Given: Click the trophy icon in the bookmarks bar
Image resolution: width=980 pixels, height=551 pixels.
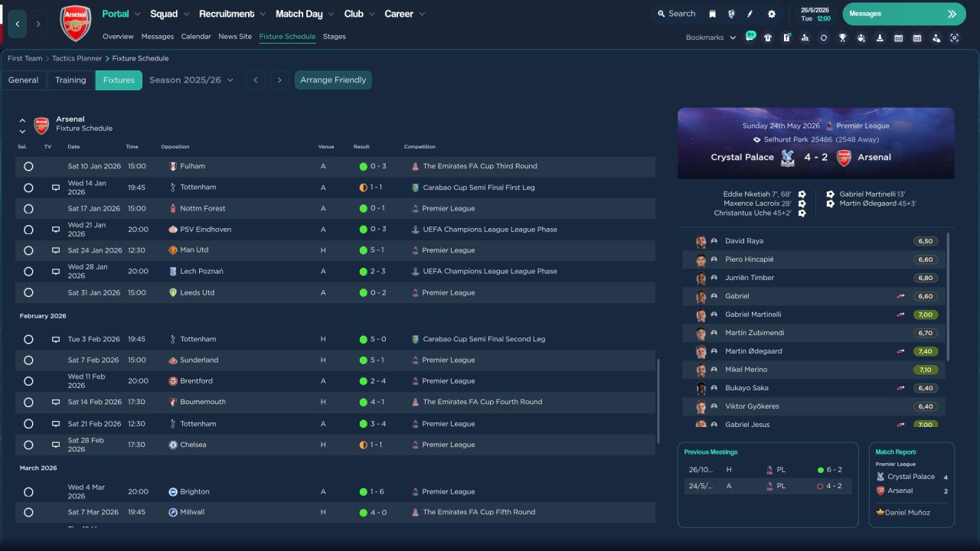Looking at the screenshot, I should point(842,37).
